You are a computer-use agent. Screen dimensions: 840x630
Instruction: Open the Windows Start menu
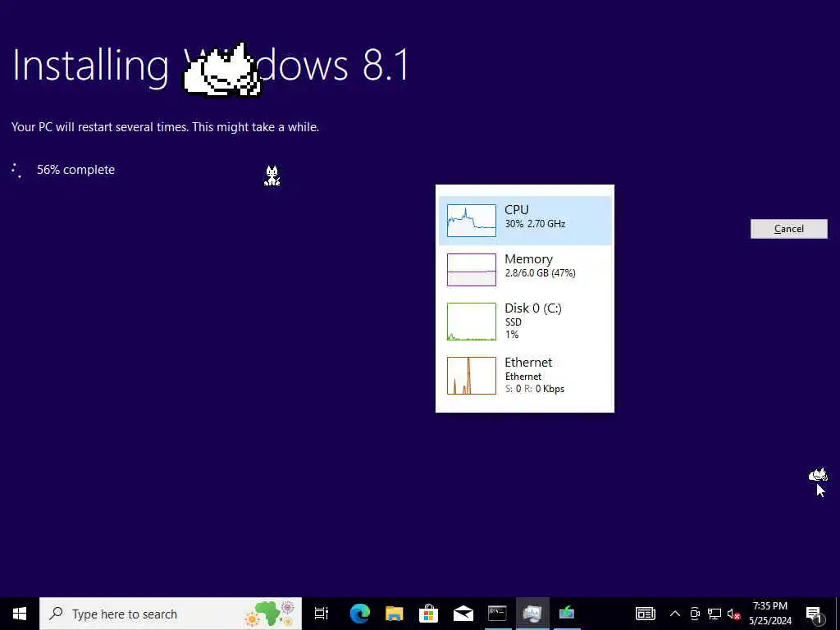(20, 614)
